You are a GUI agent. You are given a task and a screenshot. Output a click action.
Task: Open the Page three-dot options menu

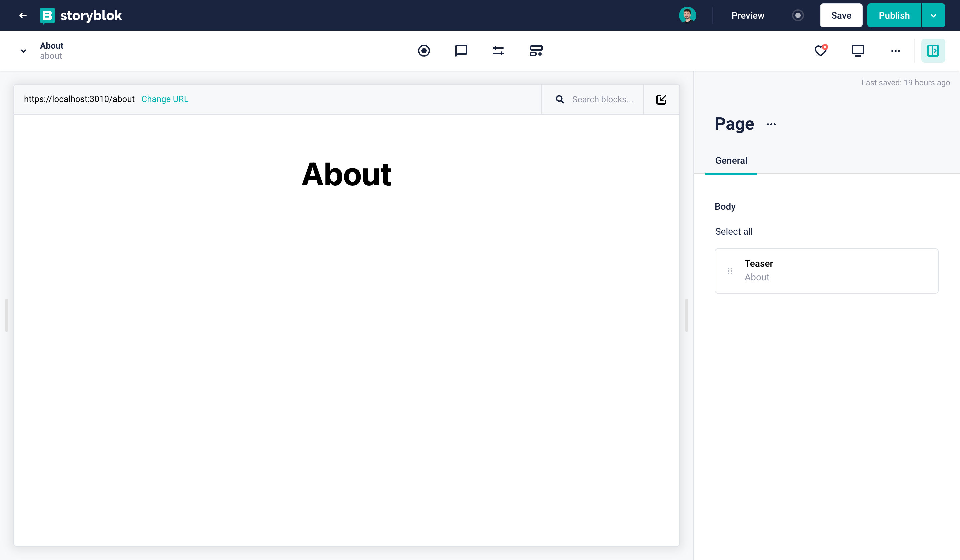point(771,124)
